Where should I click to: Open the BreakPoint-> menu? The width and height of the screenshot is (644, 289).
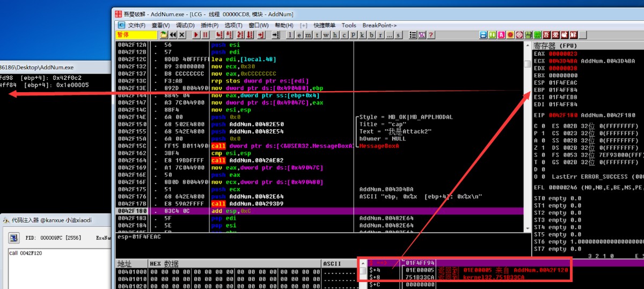point(379,25)
